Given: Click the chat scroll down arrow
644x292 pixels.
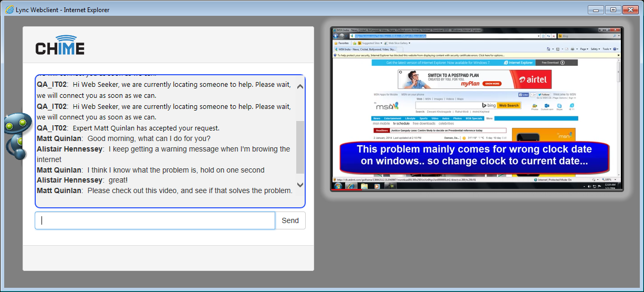Looking at the screenshot, I should coord(300,185).
